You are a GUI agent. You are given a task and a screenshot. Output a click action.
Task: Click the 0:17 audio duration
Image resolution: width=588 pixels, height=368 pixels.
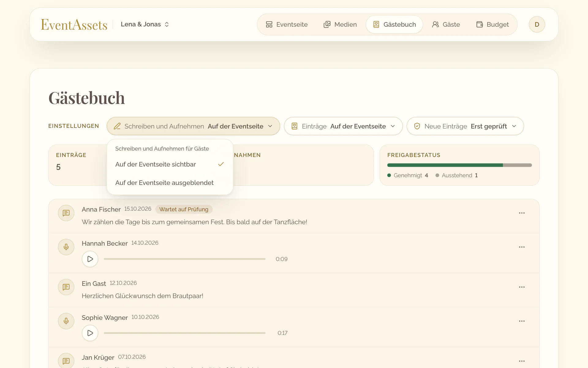pyautogui.click(x=282, y=333)
